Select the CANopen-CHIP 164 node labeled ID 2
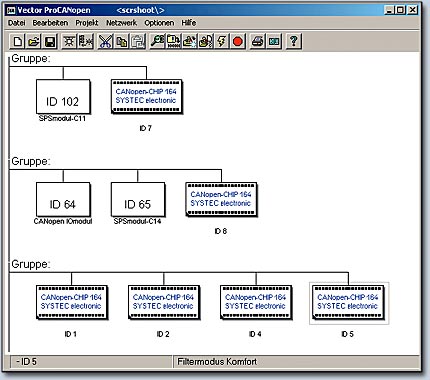This screenshot has width=430, height=380. click(x=164, y=302)
